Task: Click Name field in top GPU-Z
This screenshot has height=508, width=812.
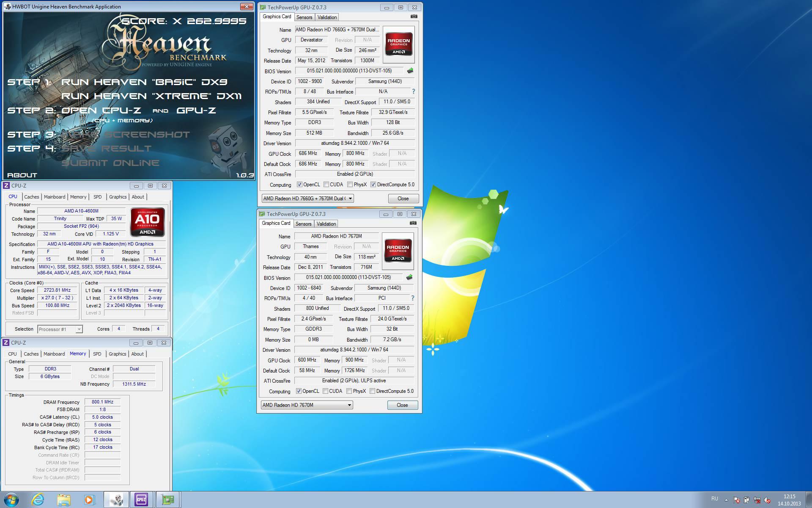Action: [337, 30]
